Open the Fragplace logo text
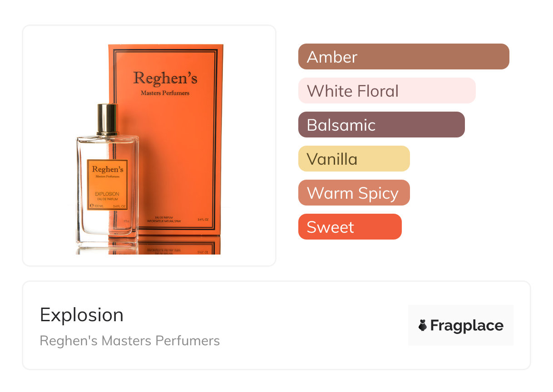This screenshot has width=553, height=392. pos(467,326)
